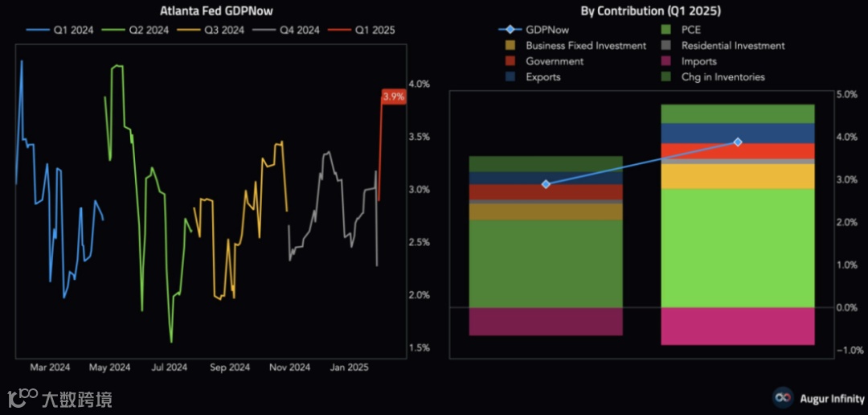Screen dimensions: 868x415
Task: Click the dark magenta Imports segment in first bar
Action: (x=546, y=322)
